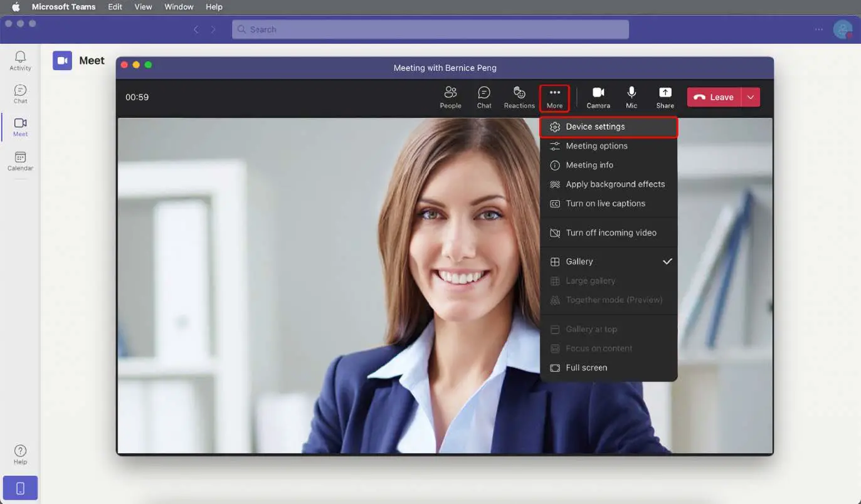Toggle Full screen mode
Screen dimensions: 861x504
tap(608, 368)
